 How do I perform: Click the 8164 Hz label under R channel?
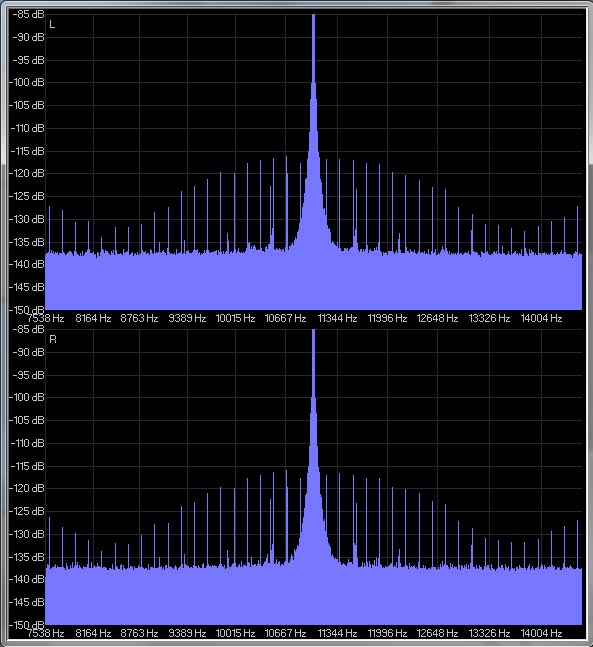point(93,633)
